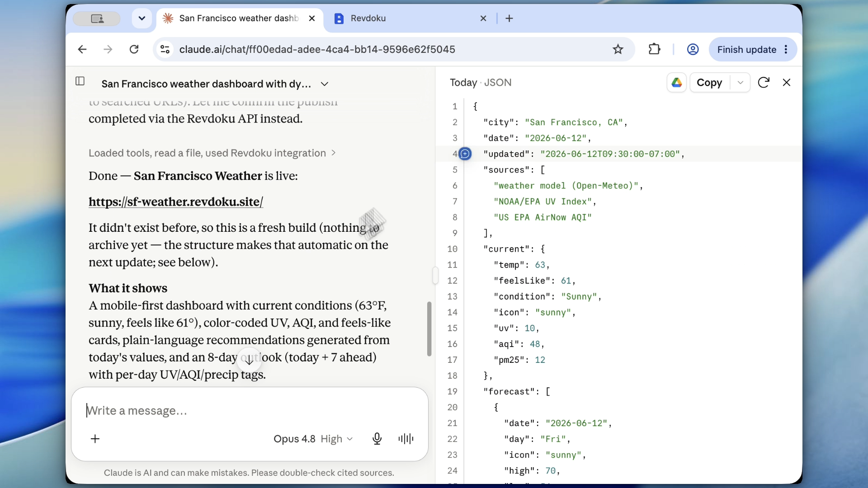Click the "sources" key on line 5

click(x=506, y=170)
